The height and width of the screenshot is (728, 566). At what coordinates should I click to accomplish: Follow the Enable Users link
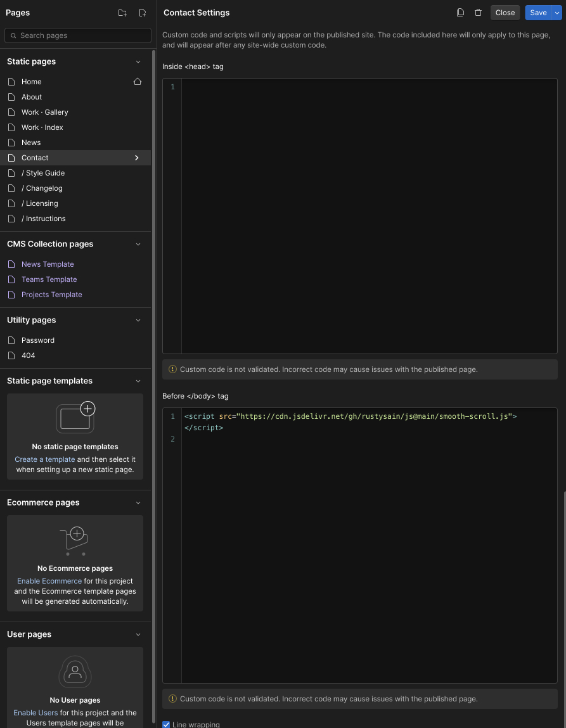pyautogui.click(x=35, y=713)
